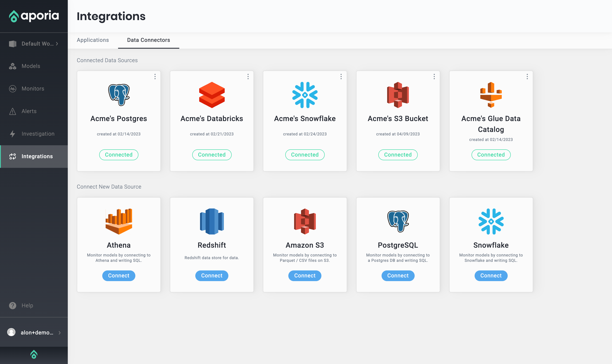Click the Redshift data source logo
612x364 pixels.
[x=212, y=221]
